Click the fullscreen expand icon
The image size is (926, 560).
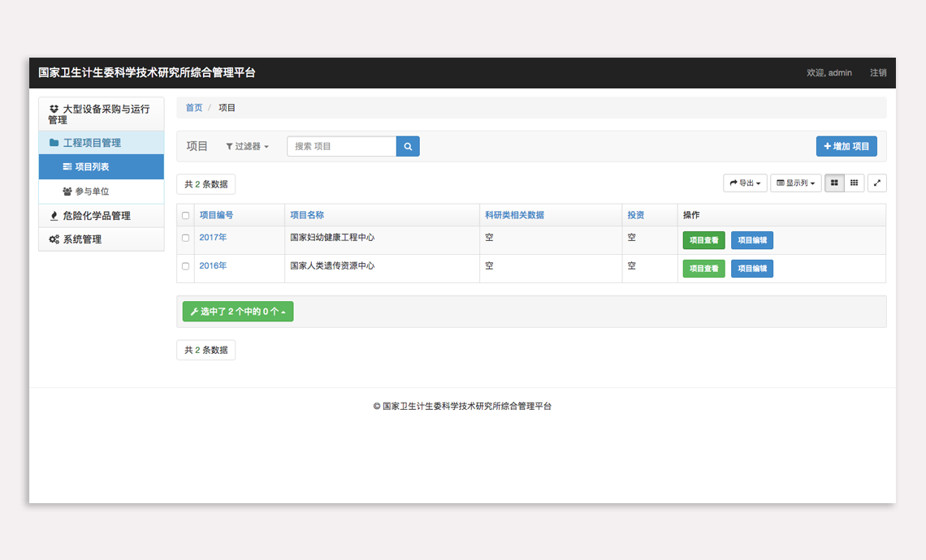click(x=877, y=183)
